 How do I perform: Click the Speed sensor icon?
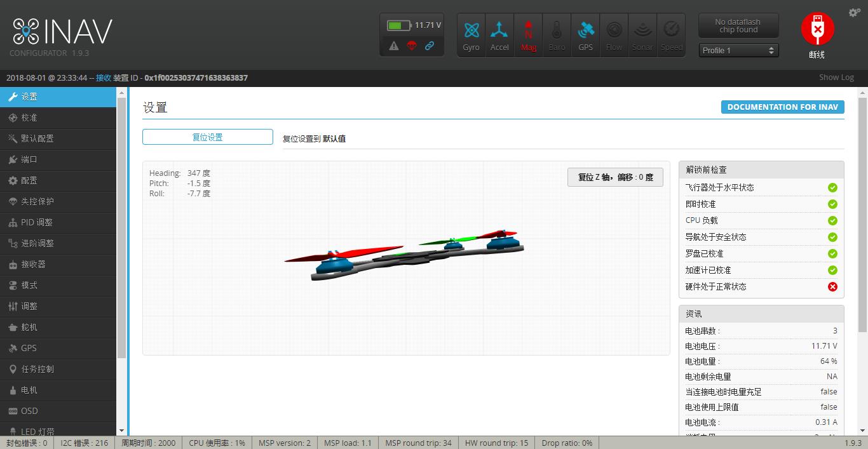671,35
